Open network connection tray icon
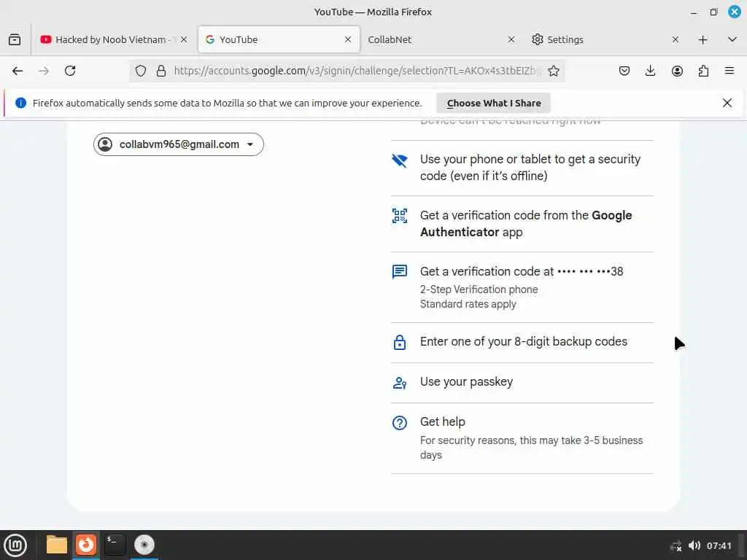 [x=676, y=545]
